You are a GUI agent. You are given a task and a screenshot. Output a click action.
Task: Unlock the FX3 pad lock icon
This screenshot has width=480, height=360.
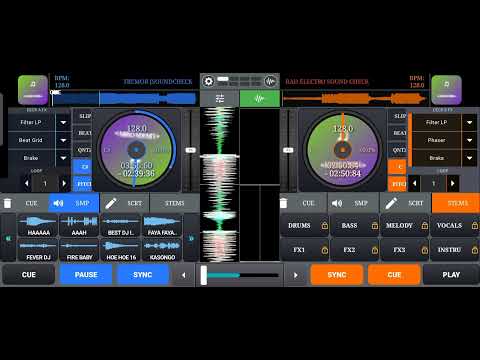click(425, 250)
